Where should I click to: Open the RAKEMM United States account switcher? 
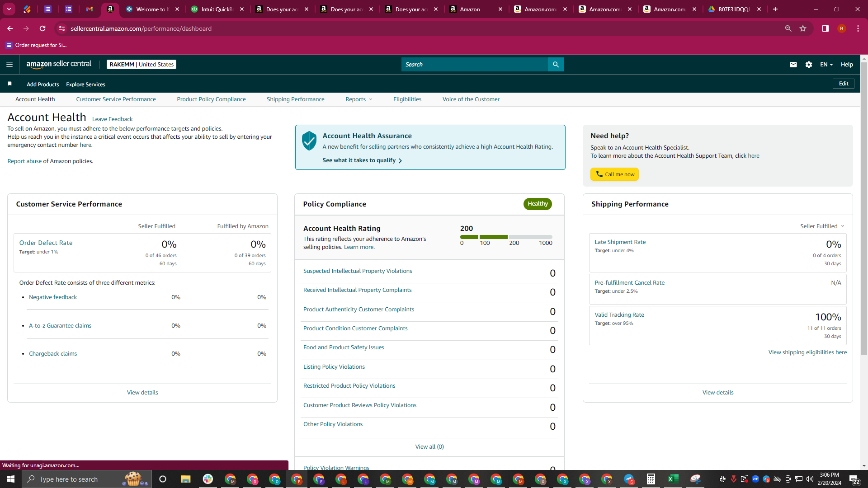click(142, 65)
